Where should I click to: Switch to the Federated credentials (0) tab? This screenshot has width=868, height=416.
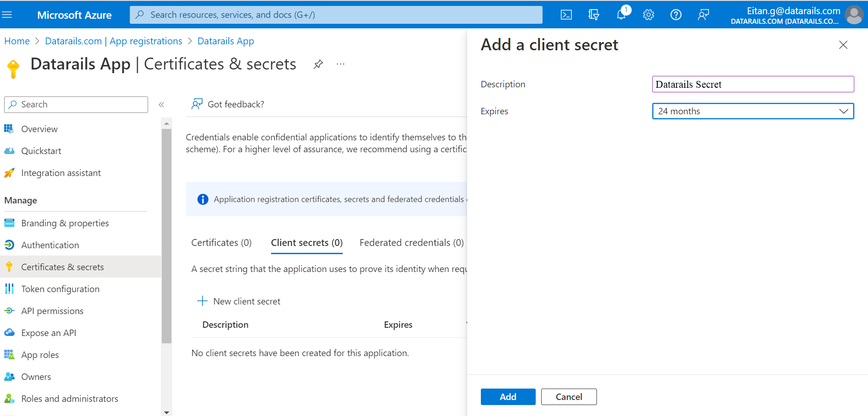coord(411,243)
